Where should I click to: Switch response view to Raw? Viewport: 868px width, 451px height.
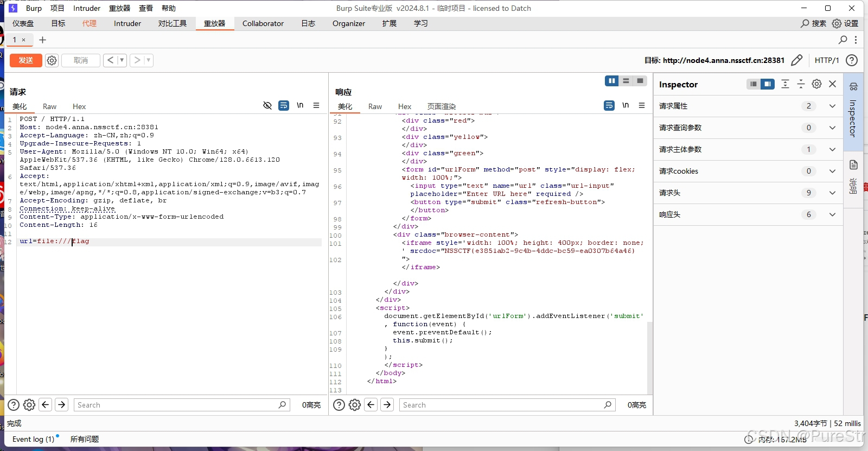tap(375, 106)
